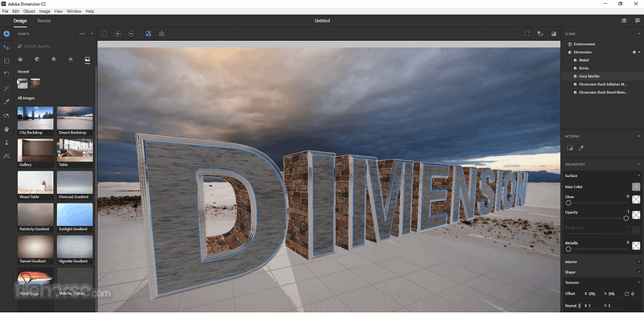The image size is (644, 313).
Task: Click the sample material eyedropper under Actions
Action: point(581,148)
